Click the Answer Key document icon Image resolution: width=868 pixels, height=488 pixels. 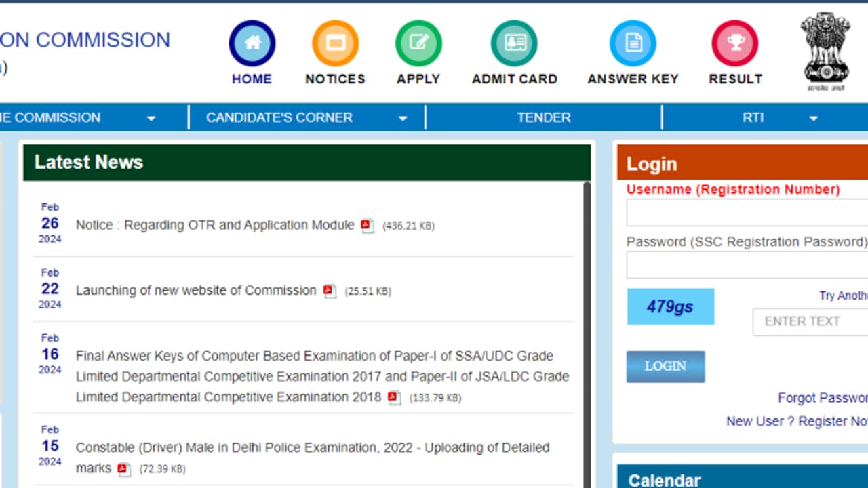point(633,43)
